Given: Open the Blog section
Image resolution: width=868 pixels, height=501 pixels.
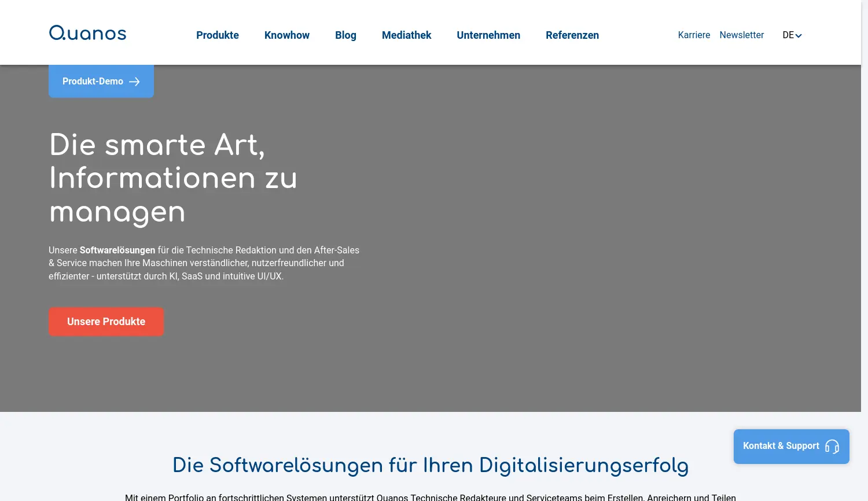Looking at the screenshot, I should tap(345, 35).
